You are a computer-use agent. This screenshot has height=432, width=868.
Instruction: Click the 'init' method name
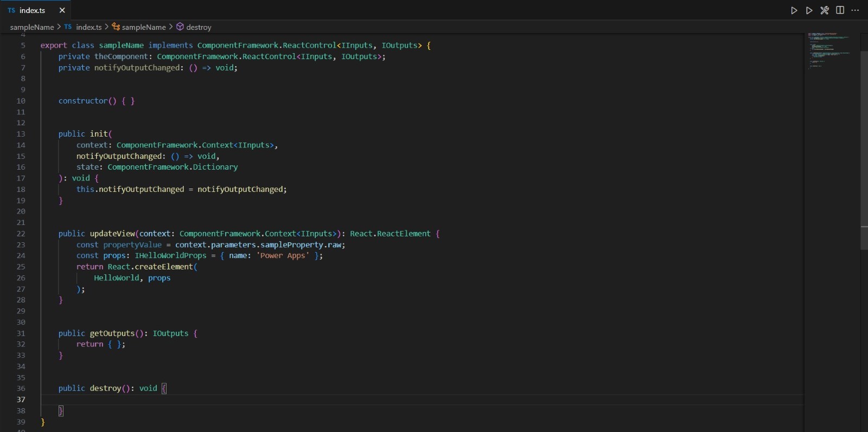tap(99, 134)
